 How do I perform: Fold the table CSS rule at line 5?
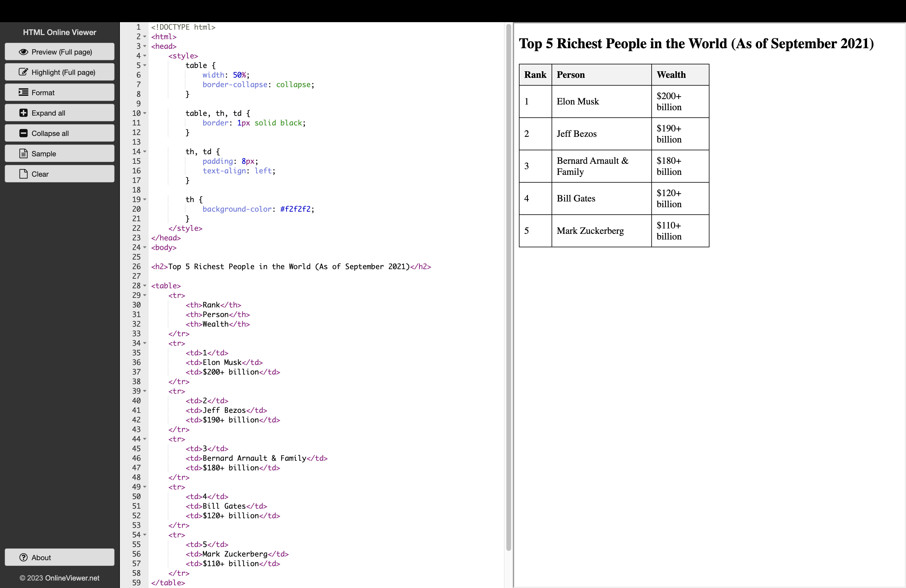click(x=145, y=66)
